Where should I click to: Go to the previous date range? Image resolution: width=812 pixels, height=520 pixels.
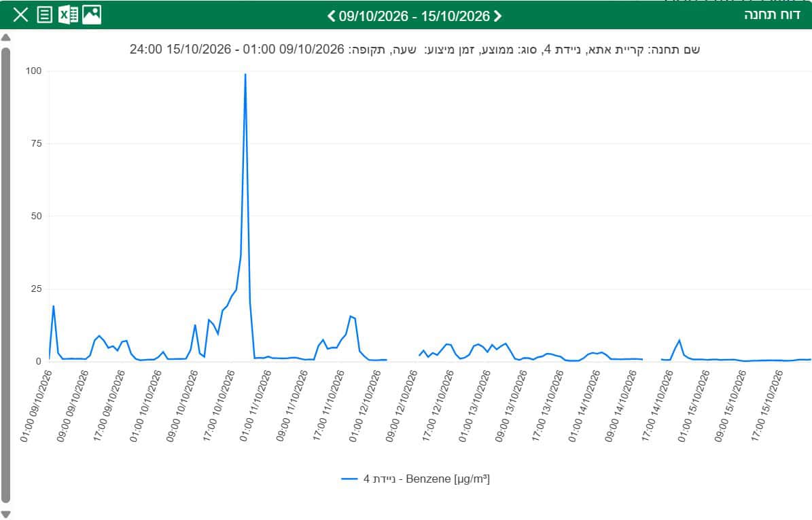pyautogui.click(x=332, y=16)
